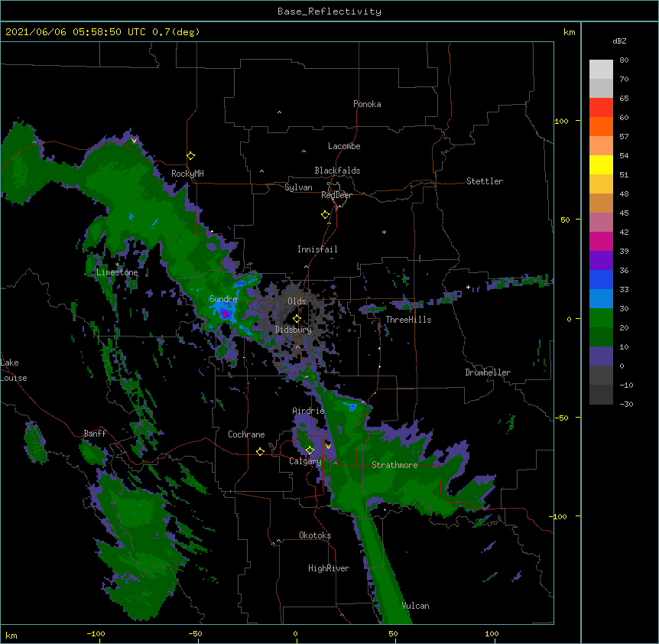659x644 pixels.
Task: Click the Stettler label
Action: pos(484,181)
